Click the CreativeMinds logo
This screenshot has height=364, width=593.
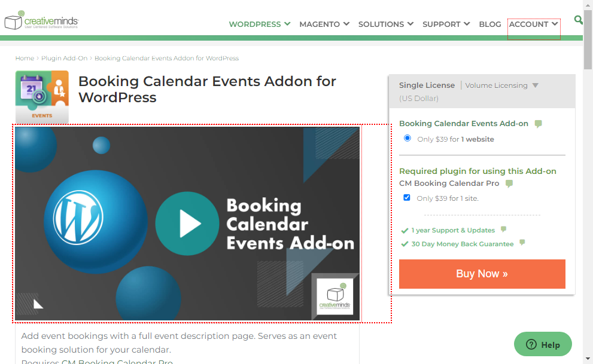41,20
